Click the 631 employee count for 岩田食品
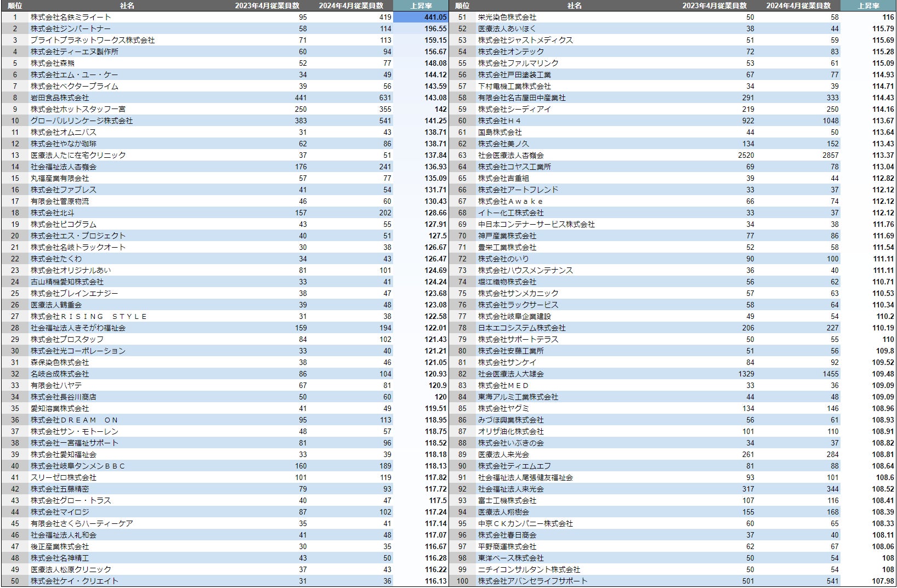The width and height of the screenshot is (897, 588). (x=385, y=98)
